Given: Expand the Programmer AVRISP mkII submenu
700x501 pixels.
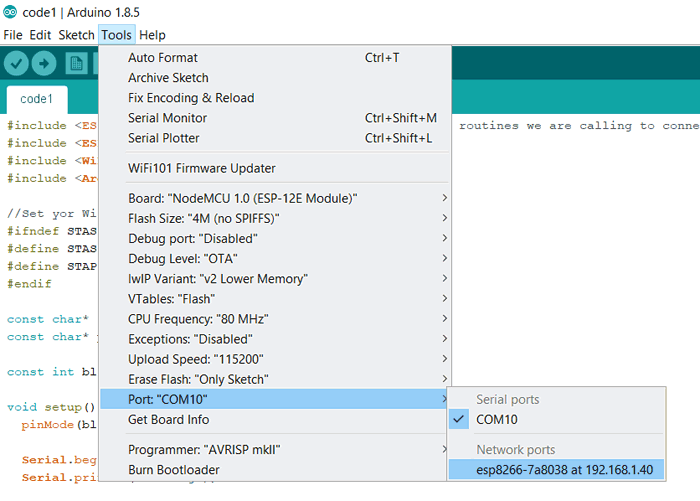Looking at the screenshot, I should (x=275, y=450).
